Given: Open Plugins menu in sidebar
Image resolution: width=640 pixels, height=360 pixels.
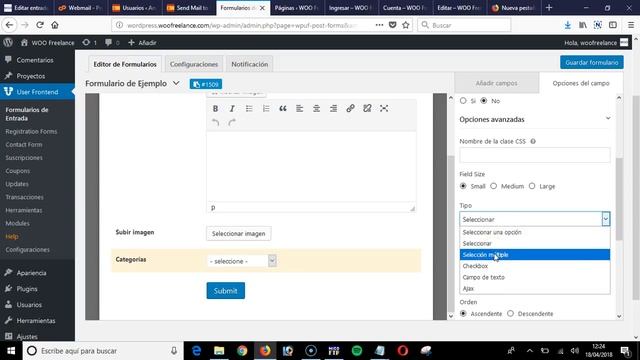Looking at the screenshot, I should [x=27, y=289].
